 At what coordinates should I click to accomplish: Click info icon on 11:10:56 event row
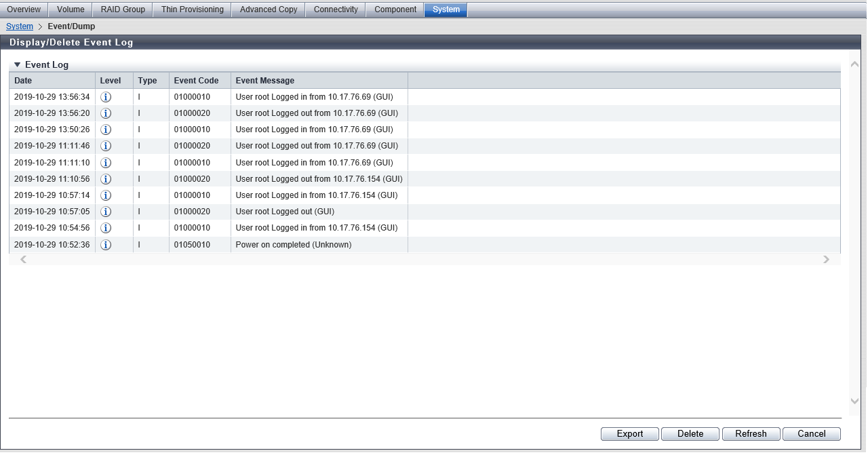pos(106,179)
